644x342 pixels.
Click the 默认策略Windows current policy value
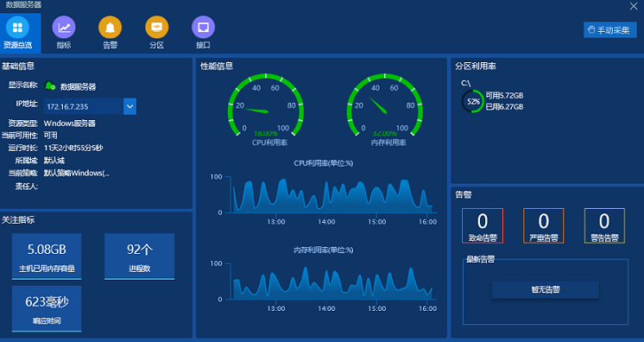[76, 173]
